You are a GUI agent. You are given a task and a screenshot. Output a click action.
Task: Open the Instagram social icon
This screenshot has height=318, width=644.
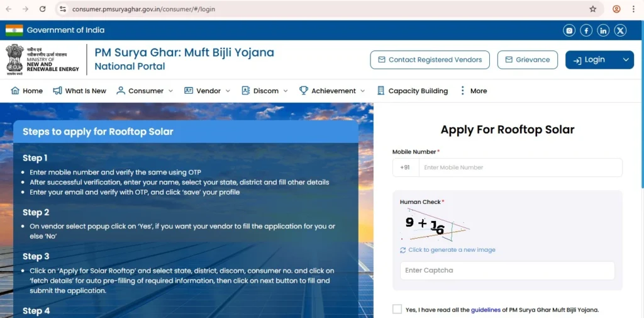coord(569,30)
